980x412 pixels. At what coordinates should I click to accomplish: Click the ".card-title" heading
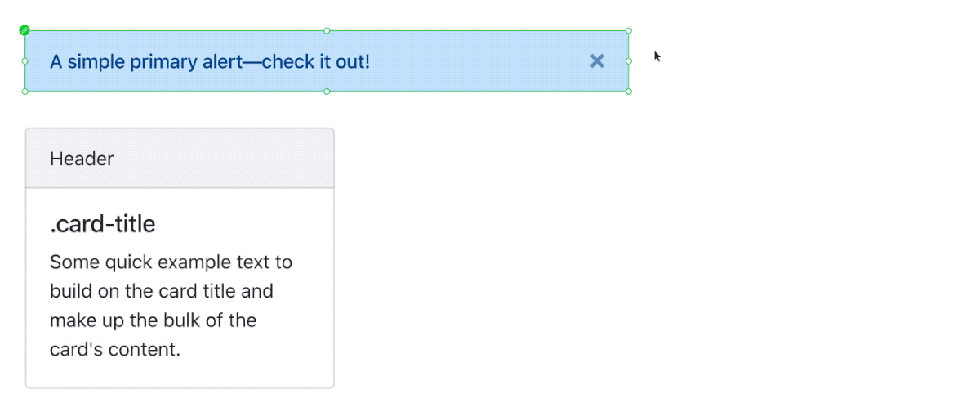point(103,223)
